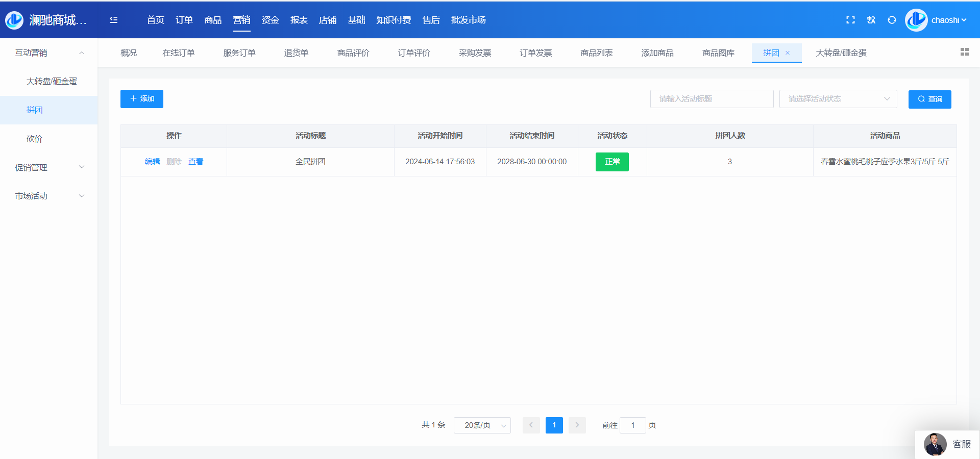Open the 20条/页 page size dropdown

click(482, 425)
